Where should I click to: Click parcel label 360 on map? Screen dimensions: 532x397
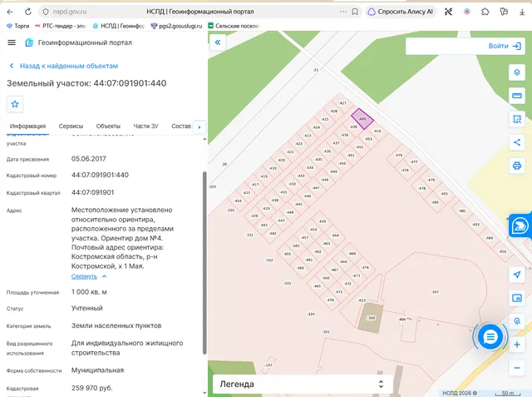[372, 318]
